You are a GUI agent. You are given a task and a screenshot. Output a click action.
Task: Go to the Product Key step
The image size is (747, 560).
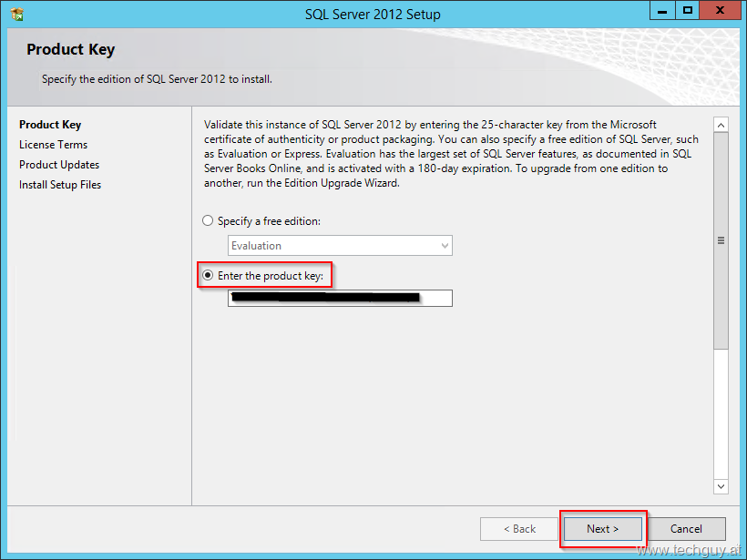coord(50,125)
